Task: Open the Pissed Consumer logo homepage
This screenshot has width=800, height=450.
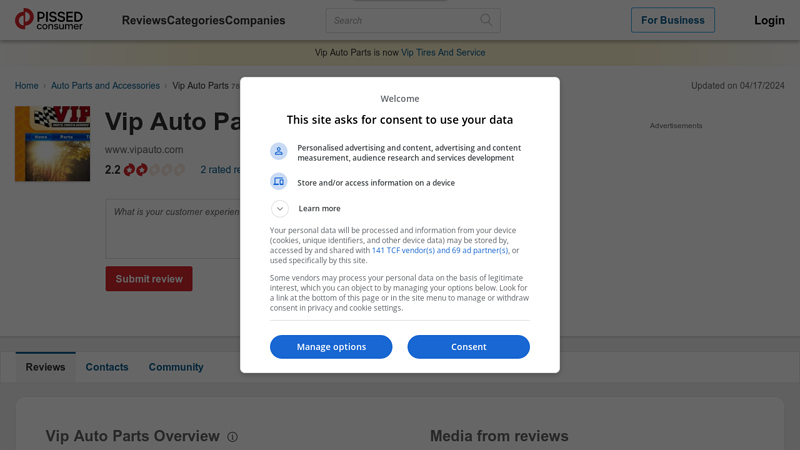Action: [x=49, y=19]
